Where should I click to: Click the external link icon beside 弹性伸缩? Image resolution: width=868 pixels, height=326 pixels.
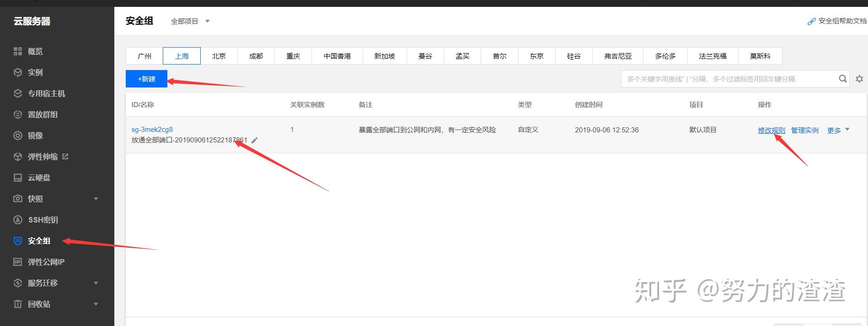(x=65, y=156)
